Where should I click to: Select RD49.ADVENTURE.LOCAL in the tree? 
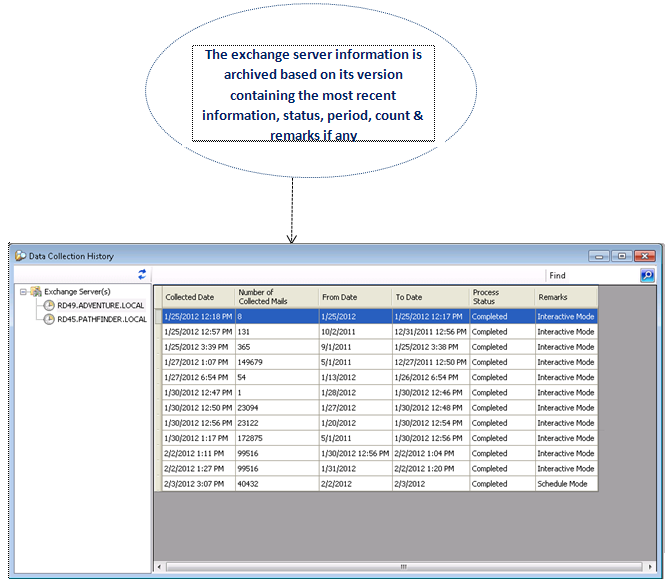click(100, 306)
